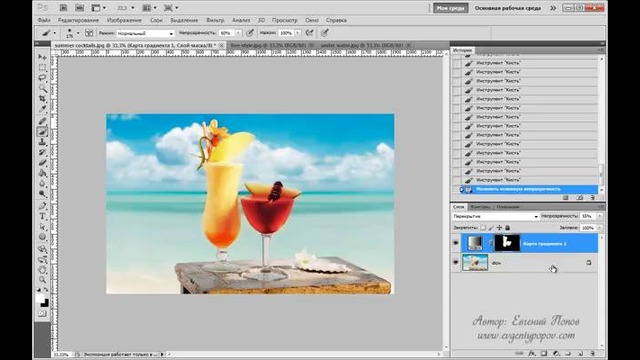Open brush opacity slider arrow
The height and width of the screenshot is (360, 640).
(238, 33)
